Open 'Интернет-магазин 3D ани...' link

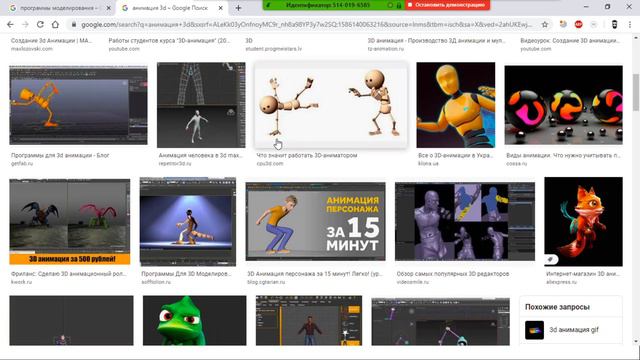(583, 274)
